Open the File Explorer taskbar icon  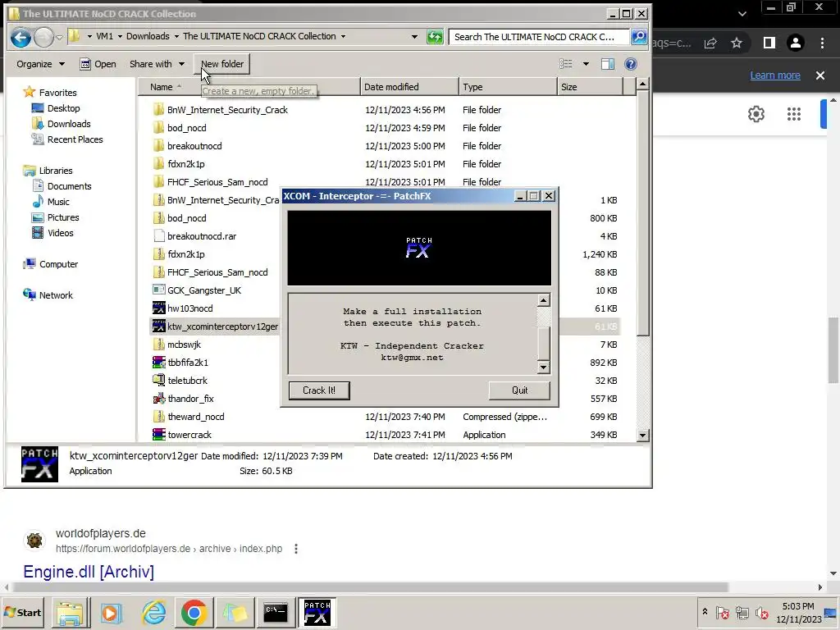(x=71, y=612)
